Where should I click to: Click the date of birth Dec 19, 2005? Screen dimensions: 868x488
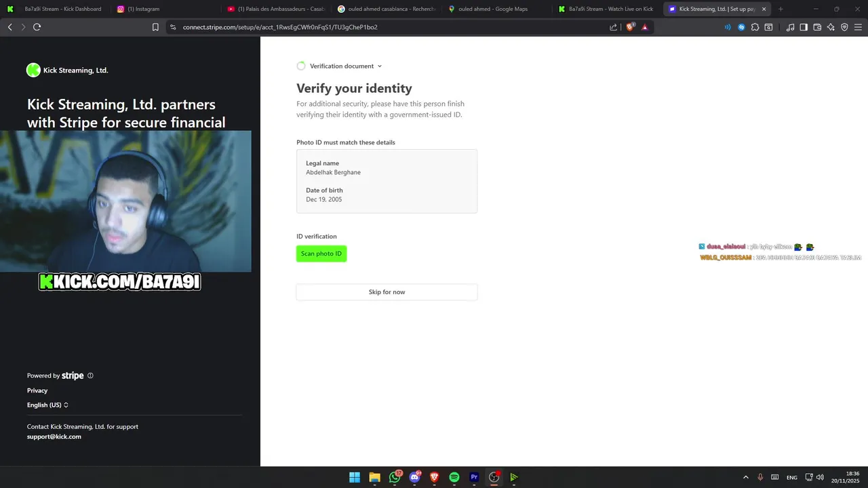click(323, 199)
